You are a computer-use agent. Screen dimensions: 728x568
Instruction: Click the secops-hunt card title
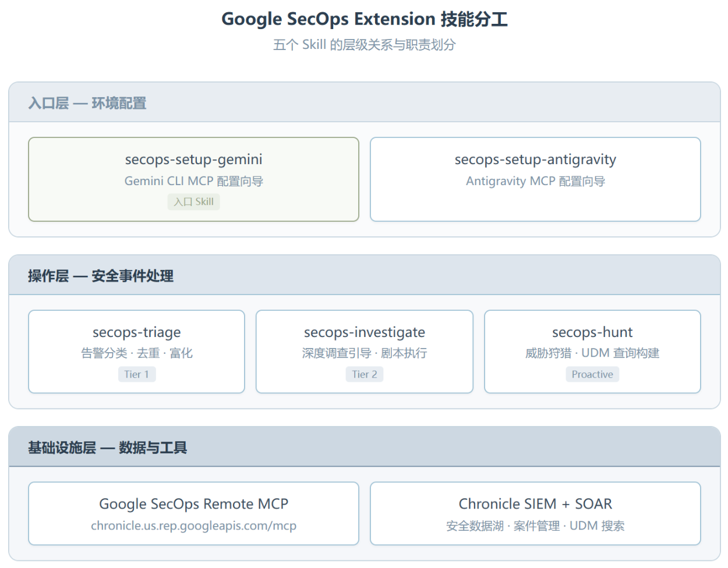coord(592,332)
